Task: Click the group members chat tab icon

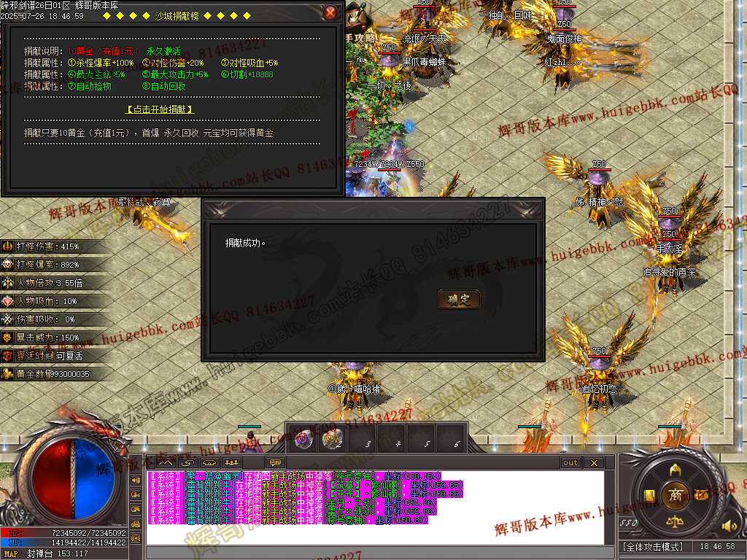Action: (232, 462)
